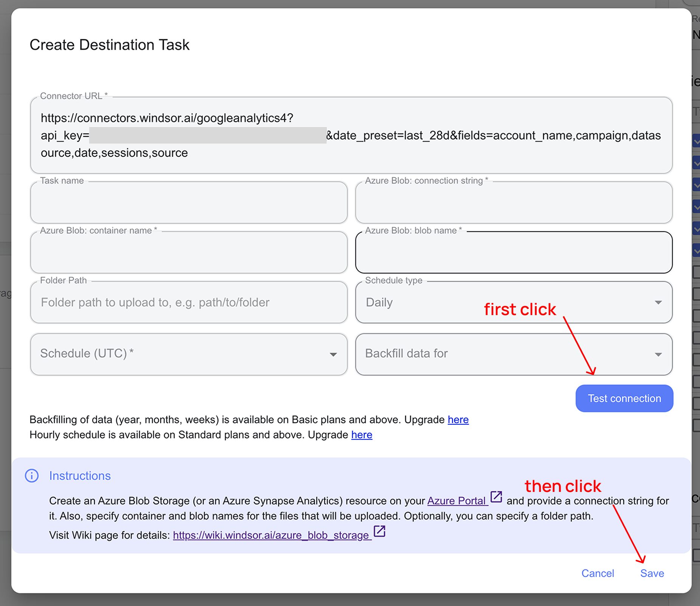
Task: Open the Azure Portal link
Action: pos(456,501)
